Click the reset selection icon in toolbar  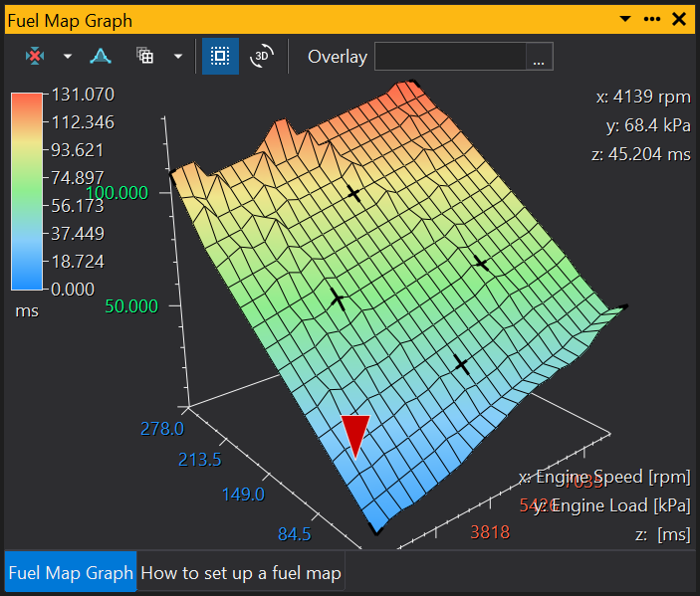(36, 57)
